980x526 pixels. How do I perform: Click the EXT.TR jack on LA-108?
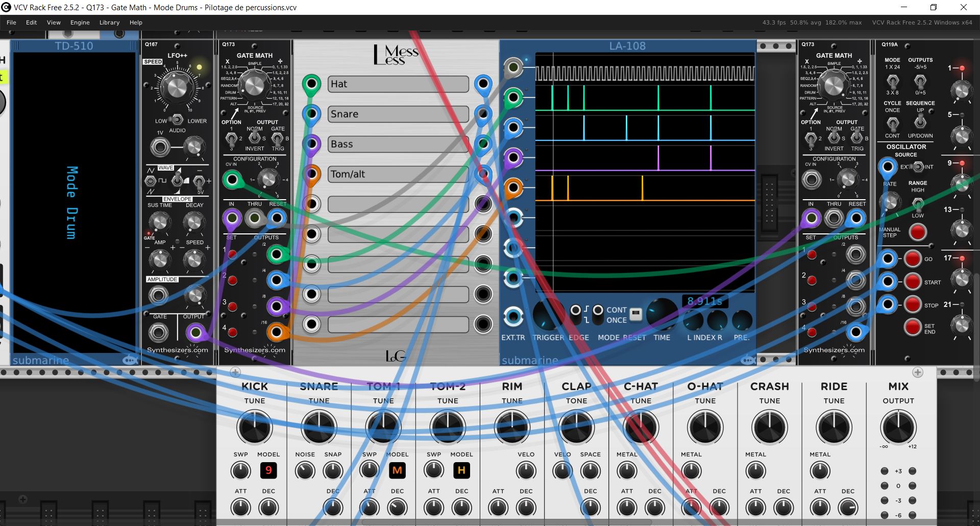(x=513, y=317)
